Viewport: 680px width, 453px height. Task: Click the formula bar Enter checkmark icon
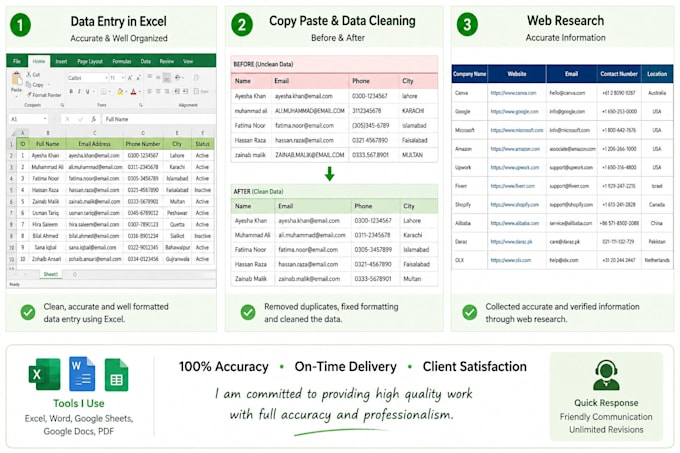(x=80, y=119)
